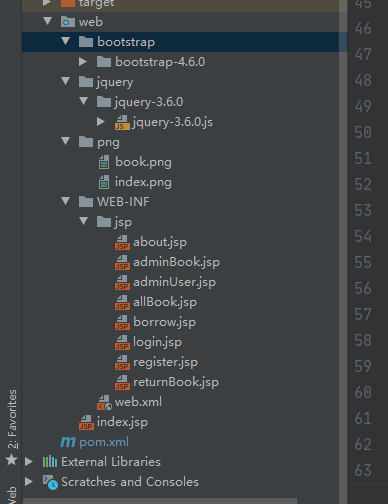Click the web module folder icon
Screen dimensions: 388x504
pyautogui.click(x=68, y=22)
